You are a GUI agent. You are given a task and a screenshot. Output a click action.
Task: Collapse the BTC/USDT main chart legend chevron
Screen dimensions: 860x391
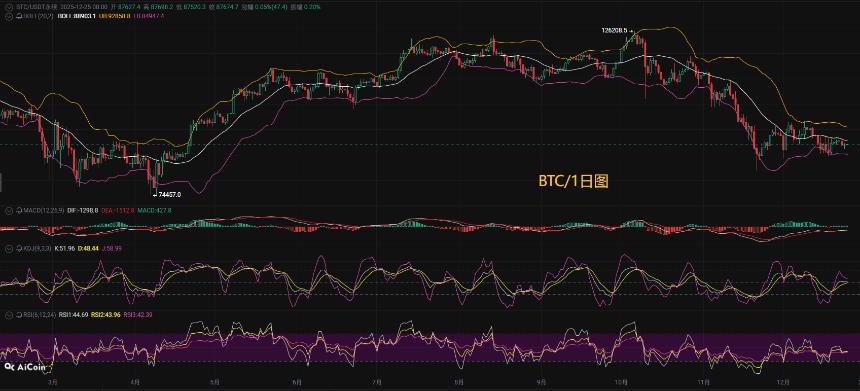tap(9, 7)
